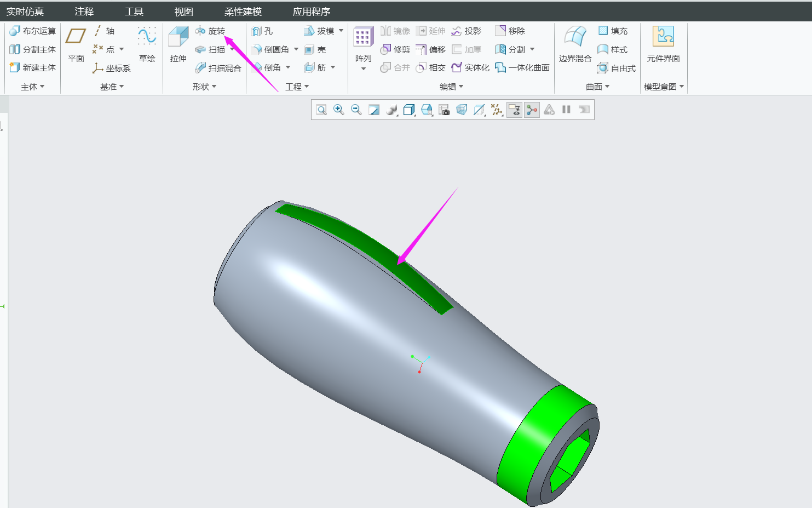
Task: Open the dropdown arrow beside 倒圆角
Action: 296,49
